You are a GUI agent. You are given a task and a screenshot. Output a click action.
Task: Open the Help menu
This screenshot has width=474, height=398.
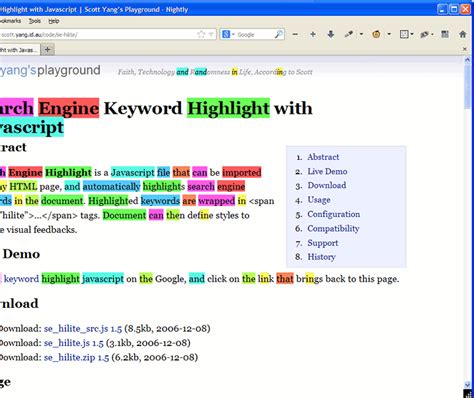(54, 21)
